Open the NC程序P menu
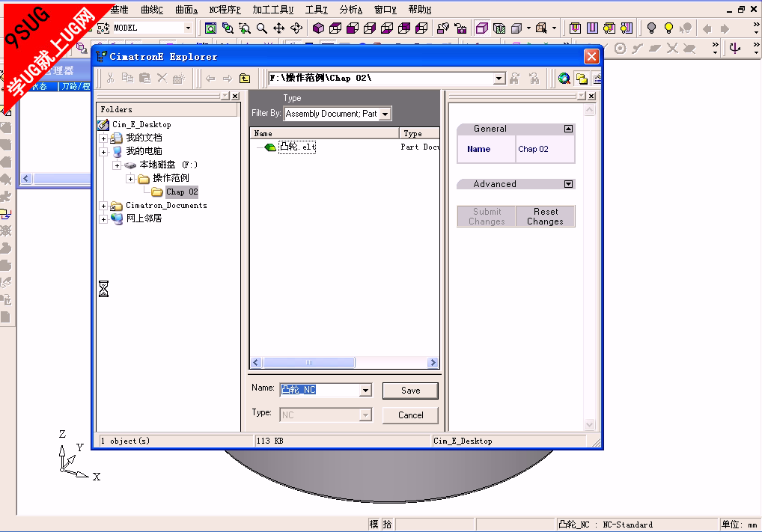Viewport: 762px width, 532px height. coord(225,10)
